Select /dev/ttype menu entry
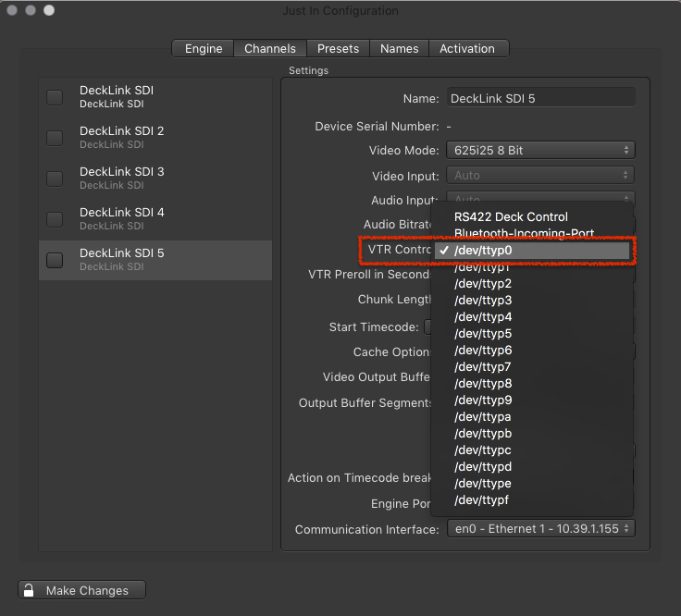This screenshot has height=616, width=681. coord(532,483)
